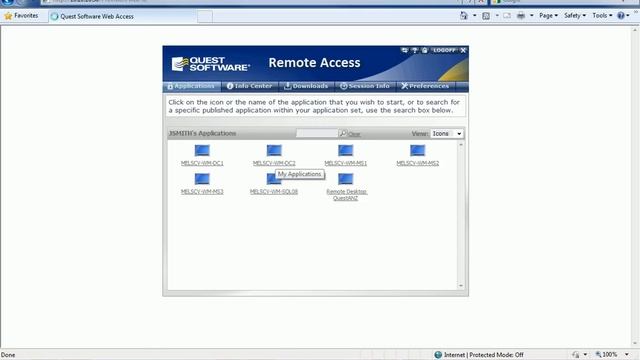The height and width of the screenshot is (360, 640).
Task: Open a new blank browser tab
Action: tap(205, 16)
